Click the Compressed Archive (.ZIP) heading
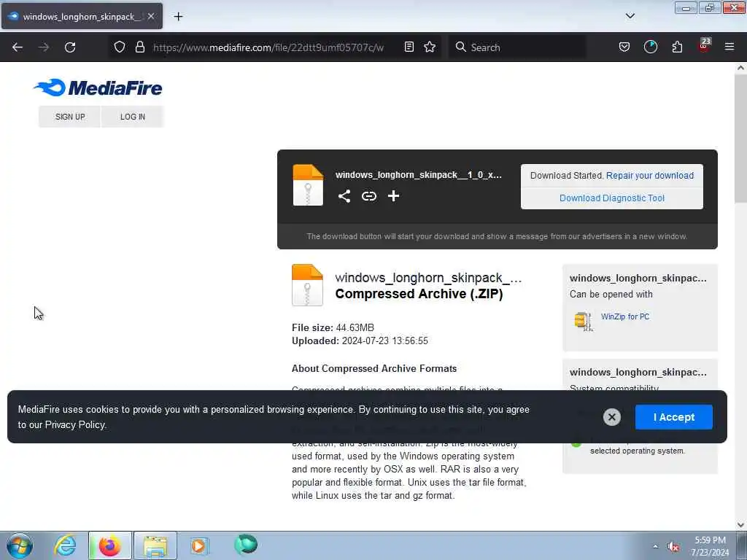Viewport: 747px width, 560px height. pyautogui.click(x=419, y=294)
